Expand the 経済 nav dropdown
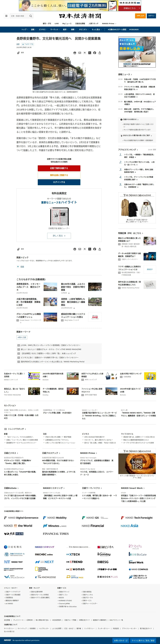 (65, 29)
